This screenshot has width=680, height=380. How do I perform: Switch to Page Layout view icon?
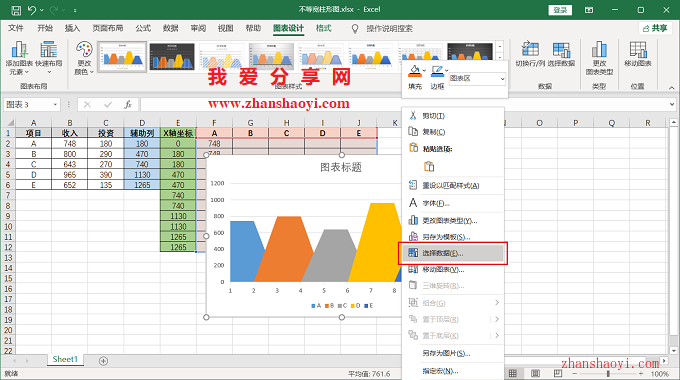pyautogui.click(x=535, y=373)
